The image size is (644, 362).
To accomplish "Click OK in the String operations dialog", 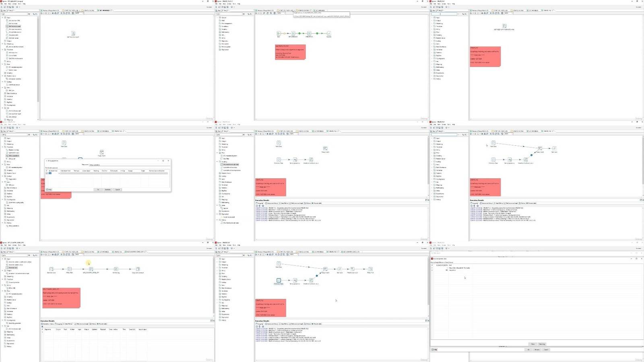I will click(x=98, y=190).
